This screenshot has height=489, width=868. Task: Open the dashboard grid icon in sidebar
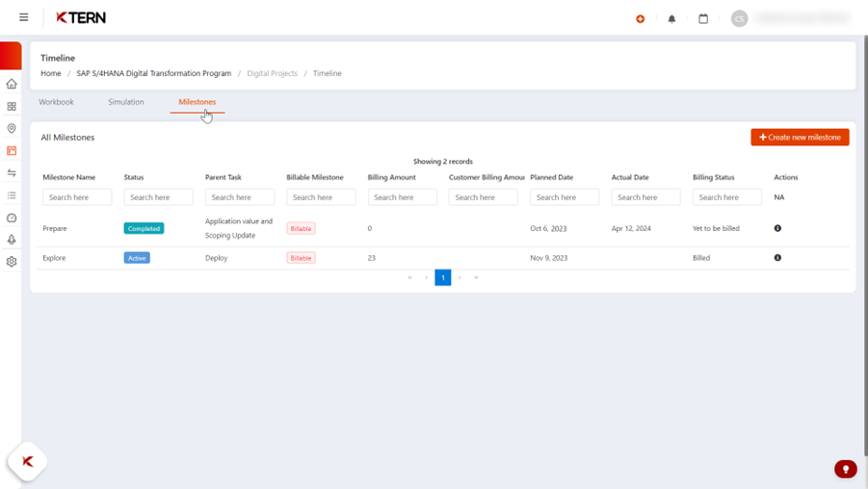coord(12,107)
